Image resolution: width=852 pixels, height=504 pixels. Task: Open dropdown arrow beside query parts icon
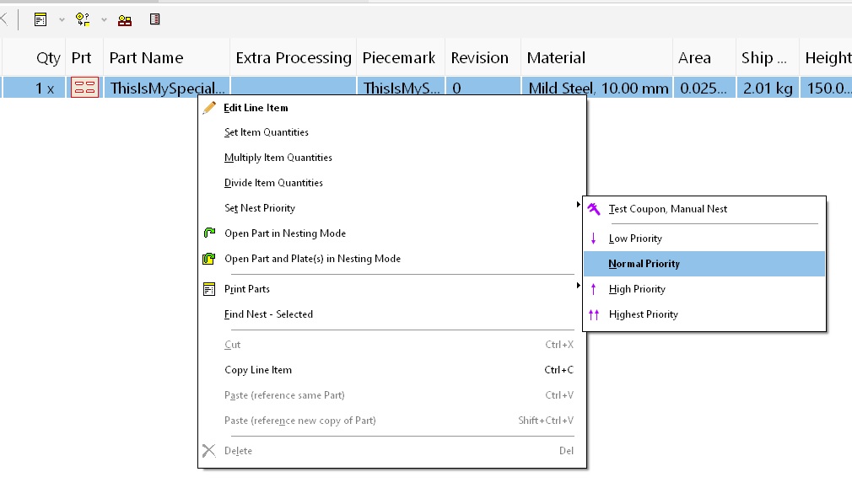104,20
